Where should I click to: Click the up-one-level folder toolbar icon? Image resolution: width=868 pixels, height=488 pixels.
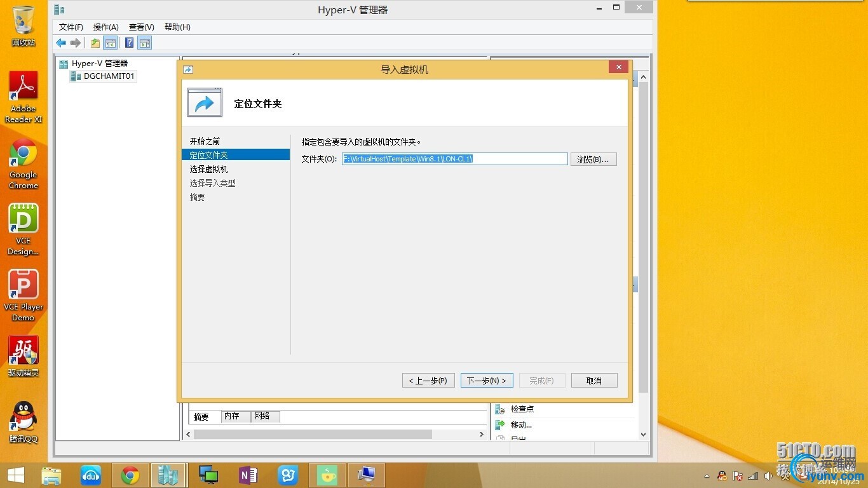point(95,43)
